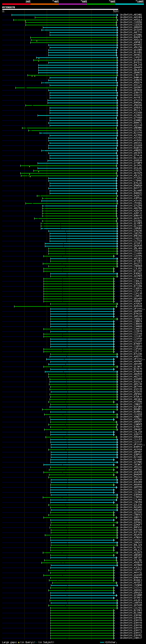
Task: Click the orange ~40% identity scale segment
Action: click(x=45, y=4)
